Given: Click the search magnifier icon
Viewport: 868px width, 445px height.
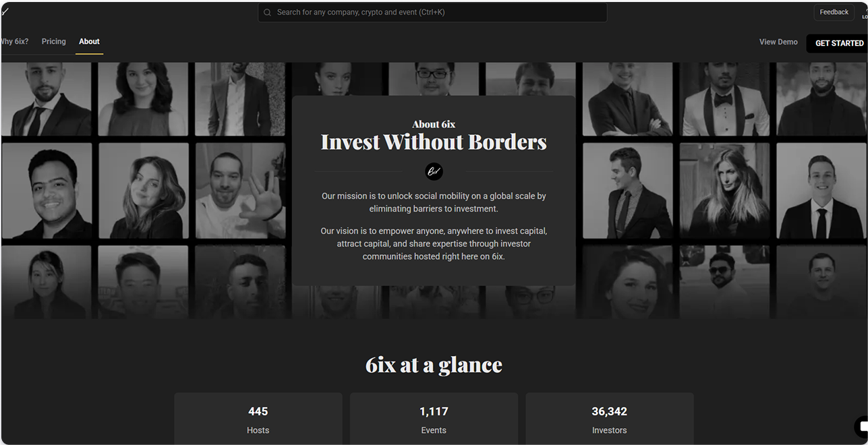Looking at the screenshot, I should click(x=268, y=12).
